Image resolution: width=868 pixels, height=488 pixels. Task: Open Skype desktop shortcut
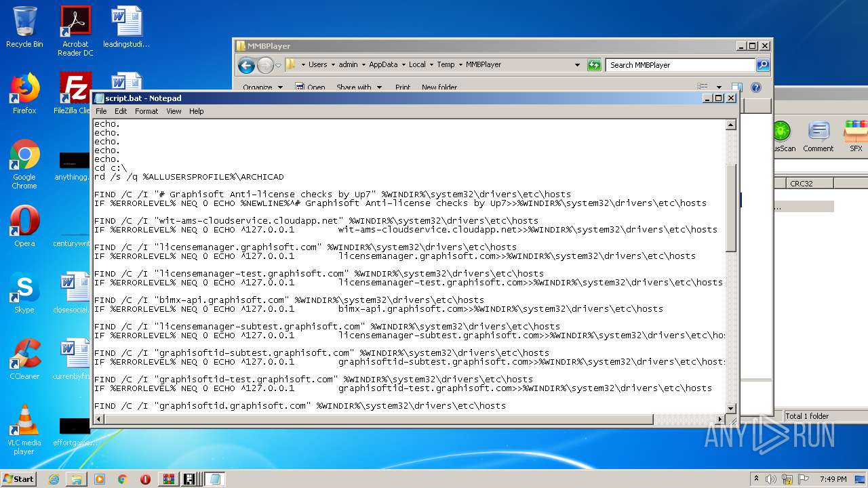(x=24, y=293)
